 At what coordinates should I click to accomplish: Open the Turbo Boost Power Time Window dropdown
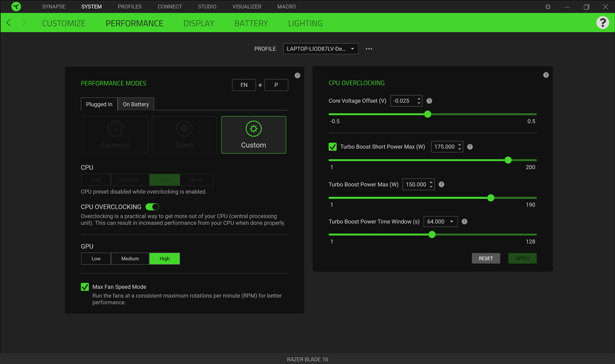[x=441, y=222]
